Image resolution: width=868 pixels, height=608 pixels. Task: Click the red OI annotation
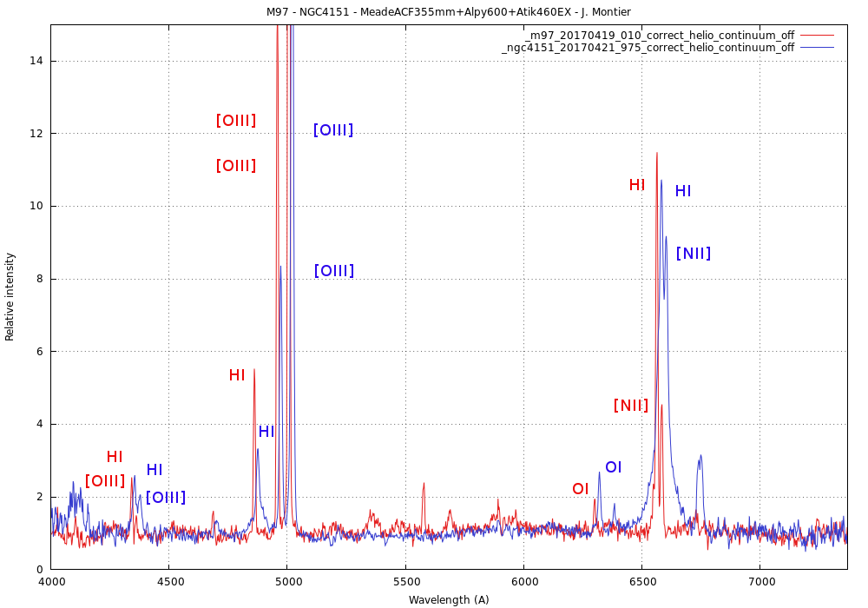coord(581,489)
